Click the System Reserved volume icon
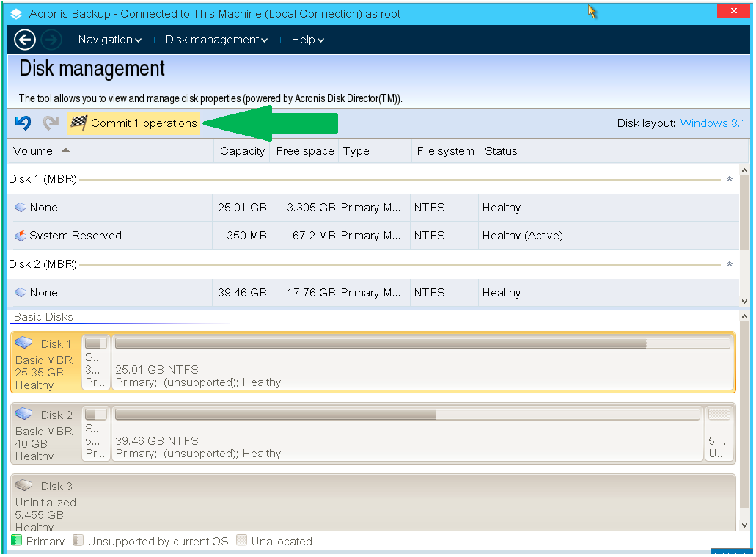Image resolution: width=756 pixels, height=557 pixels. 21,236
